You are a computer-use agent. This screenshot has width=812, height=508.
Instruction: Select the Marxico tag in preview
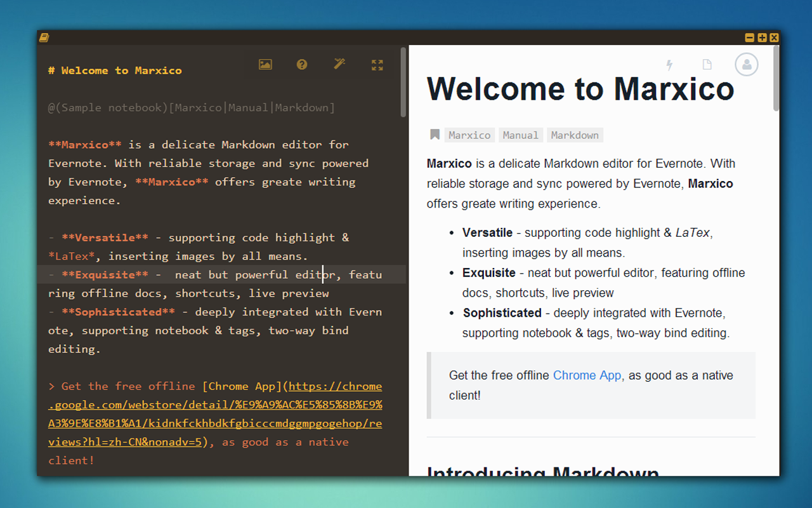coord(469,135)
